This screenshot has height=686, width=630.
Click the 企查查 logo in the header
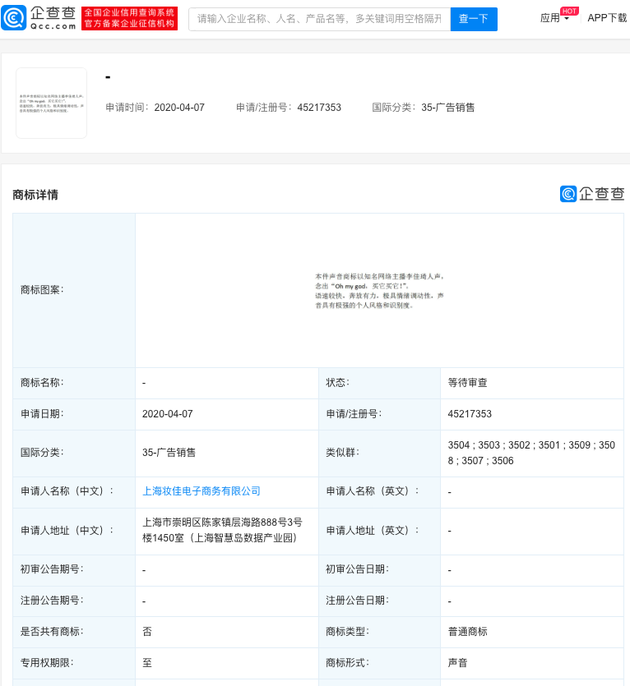[x=39, y=18]
